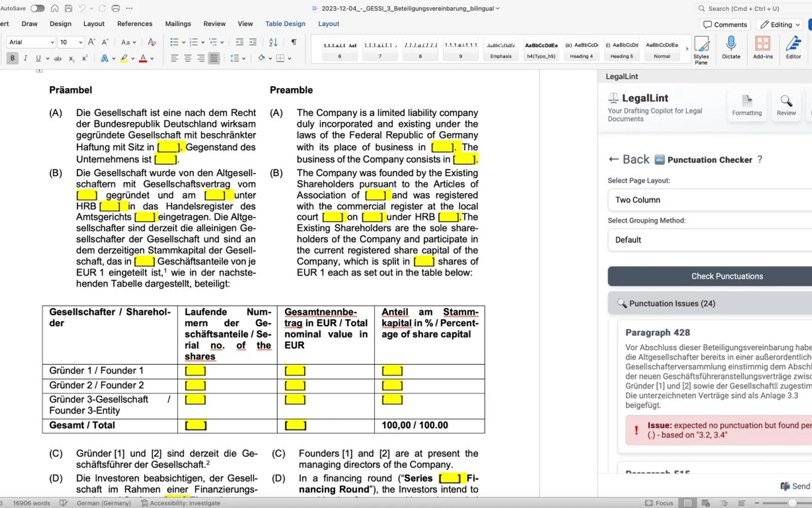The image size is (812, 508).
Task: Justify the paragraph text
Action: (214, 58)
